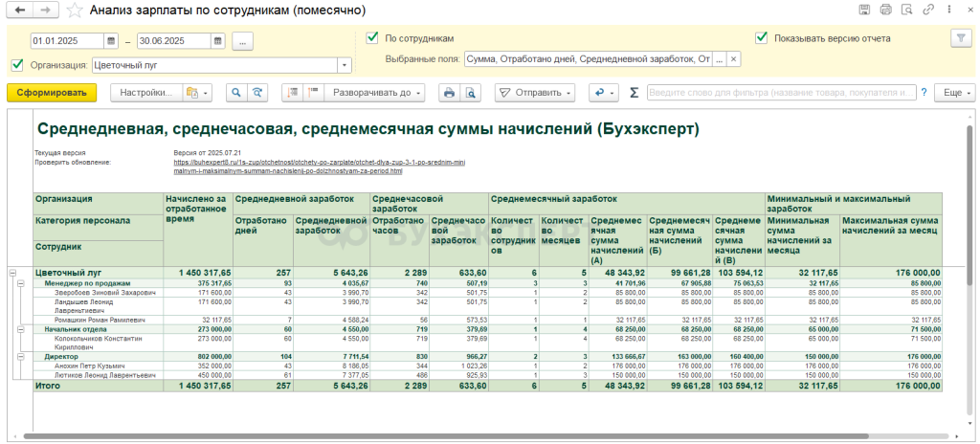
Task: Open the Еще menu
Action: pyautogui.click(x=953, y=93)
